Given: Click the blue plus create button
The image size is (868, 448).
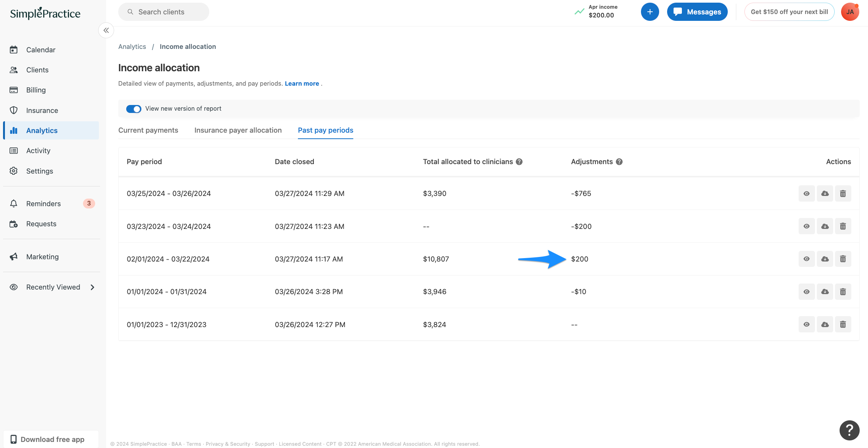Looking at the screenshot, I should click(x=650, y=12).
